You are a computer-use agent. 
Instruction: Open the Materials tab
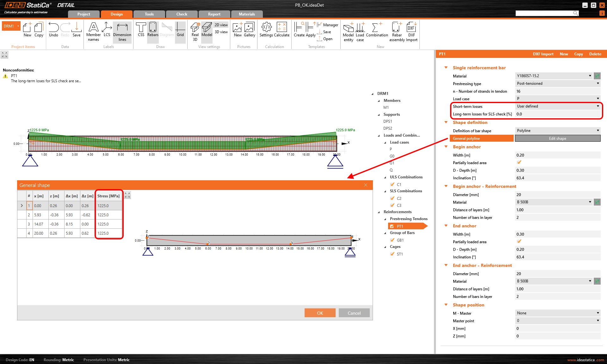click(247, 14)
